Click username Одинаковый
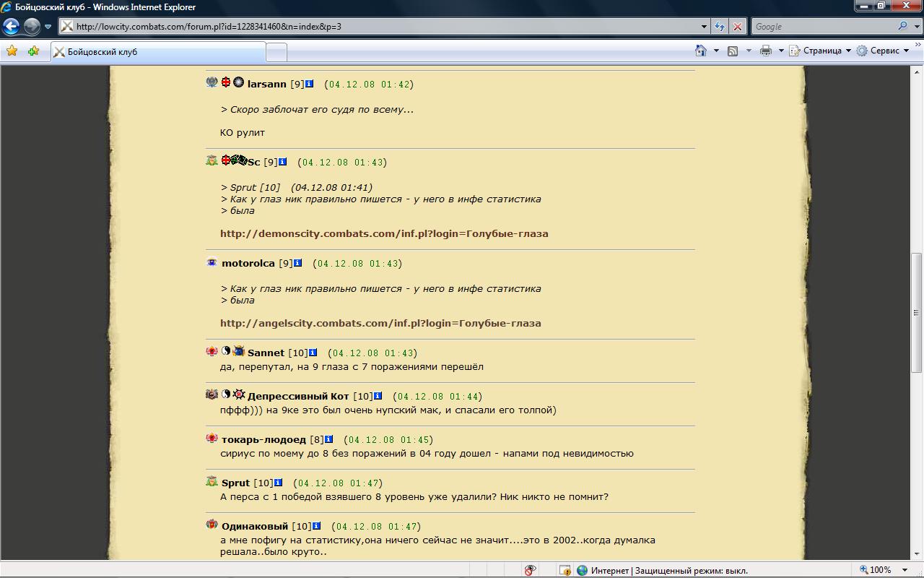The image size is (924, 578). (x=255, y=526)
